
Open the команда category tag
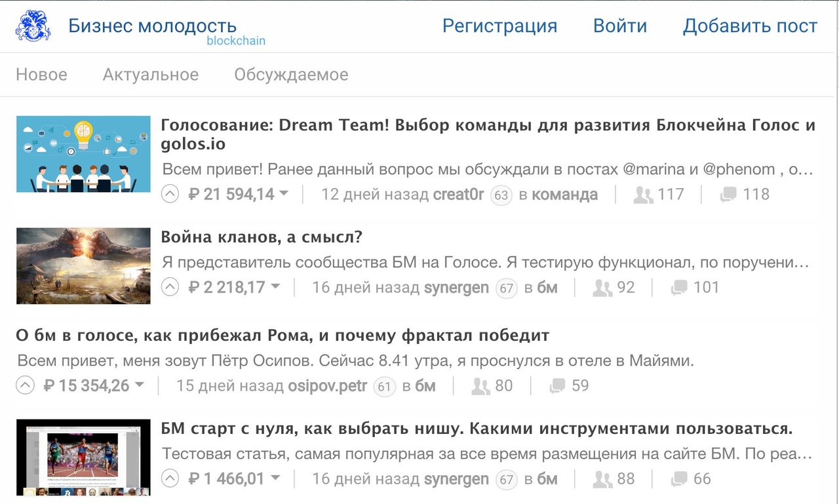click(564, 195)
